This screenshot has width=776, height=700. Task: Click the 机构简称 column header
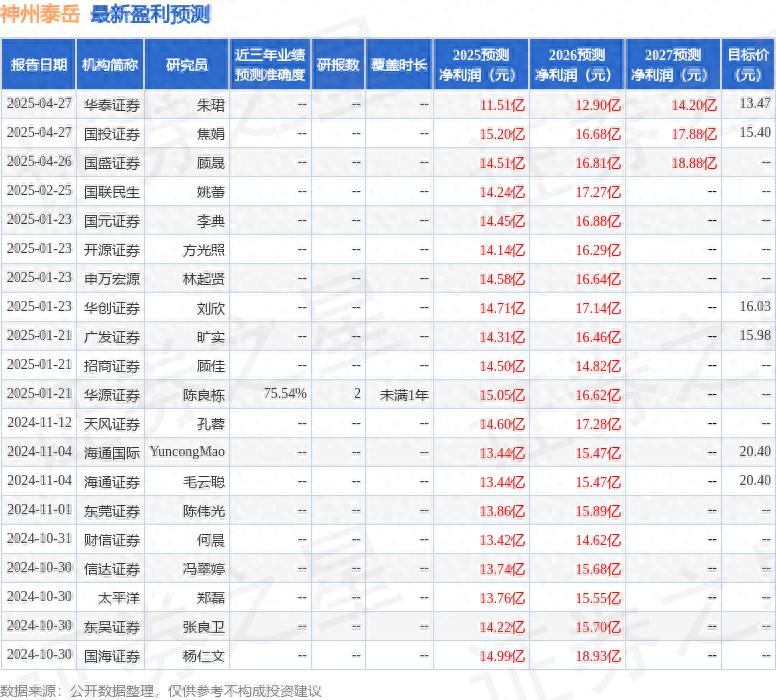(110, 64)
